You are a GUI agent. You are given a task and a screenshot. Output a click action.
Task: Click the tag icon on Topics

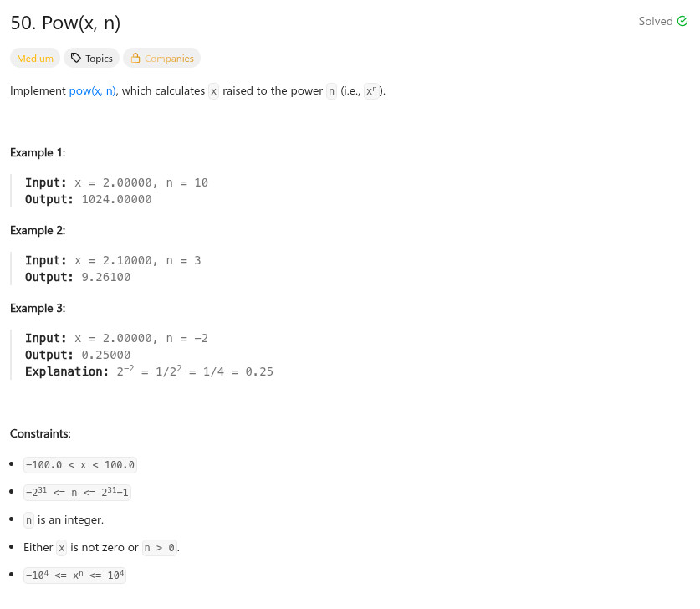[76, 59]
